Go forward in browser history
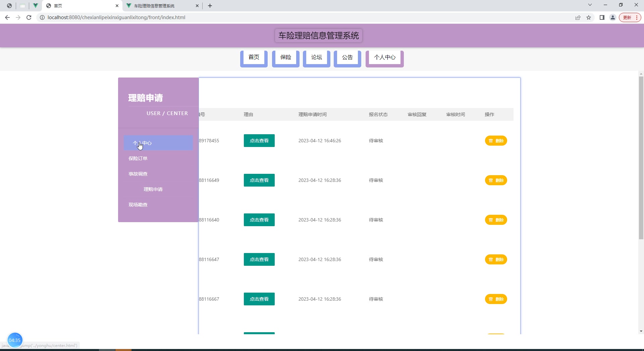Image resolution: width=644 pixels, height=351 pixels. pyautogui.click(x=18, y=17)
